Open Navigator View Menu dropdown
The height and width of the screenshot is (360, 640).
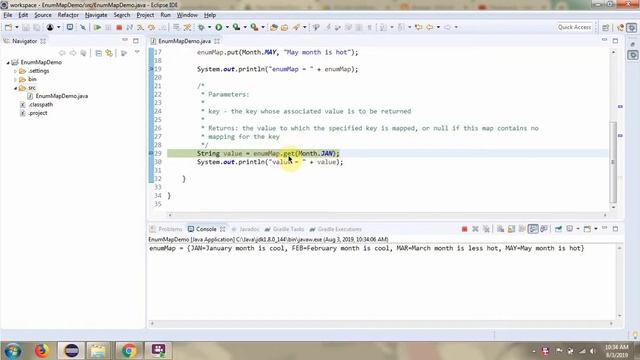(x=137, y=53)
